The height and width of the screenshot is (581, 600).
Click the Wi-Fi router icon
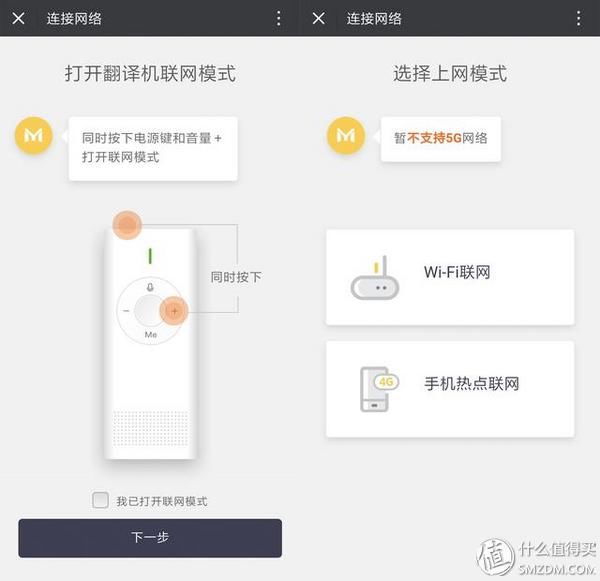point(375,278)
